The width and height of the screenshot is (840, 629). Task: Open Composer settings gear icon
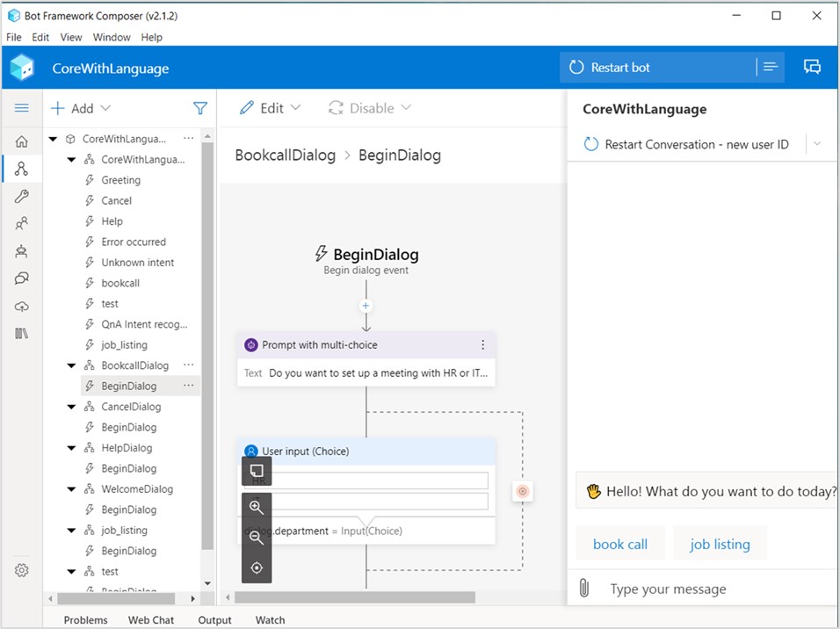[22, 570]
